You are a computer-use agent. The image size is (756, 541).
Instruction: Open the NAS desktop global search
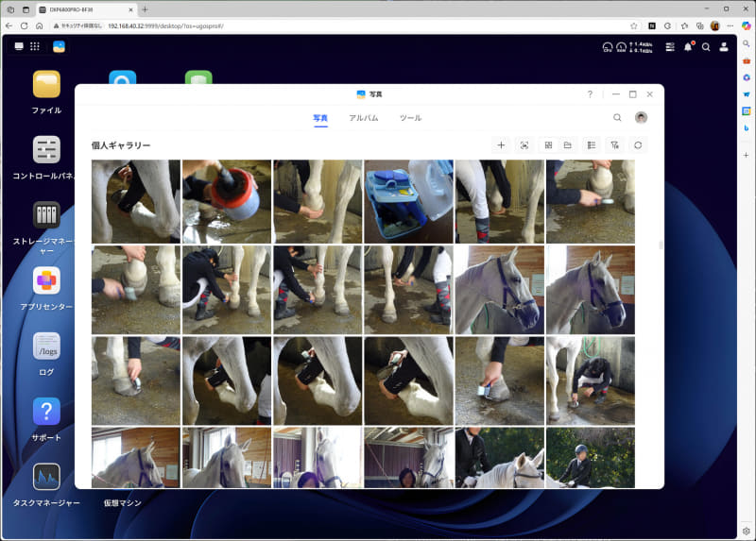706,46
